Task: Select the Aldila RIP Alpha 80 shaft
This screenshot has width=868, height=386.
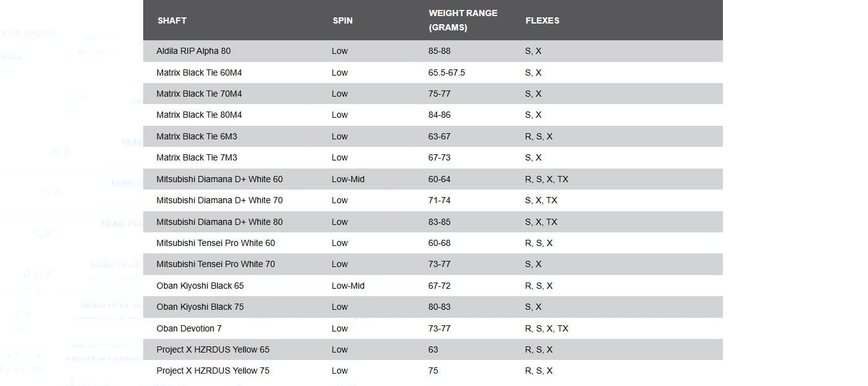Action: click(x=193, y=51)
